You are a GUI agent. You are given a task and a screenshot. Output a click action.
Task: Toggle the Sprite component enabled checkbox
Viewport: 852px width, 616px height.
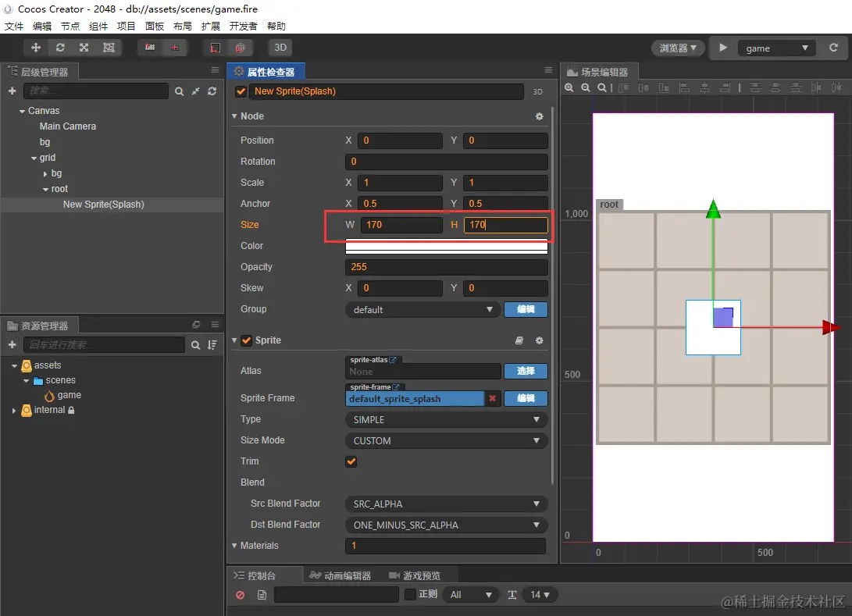pyautogui.click(x=247, y=340)
